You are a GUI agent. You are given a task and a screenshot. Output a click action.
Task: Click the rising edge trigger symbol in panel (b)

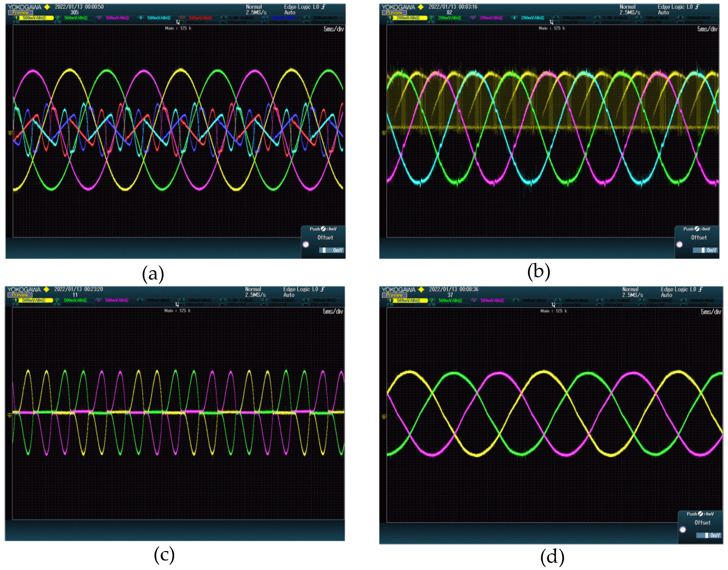[x=697, y=7]
